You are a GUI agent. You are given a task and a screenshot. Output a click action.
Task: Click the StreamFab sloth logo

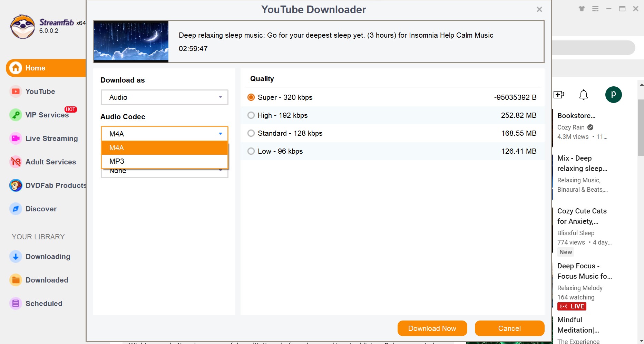22,27
